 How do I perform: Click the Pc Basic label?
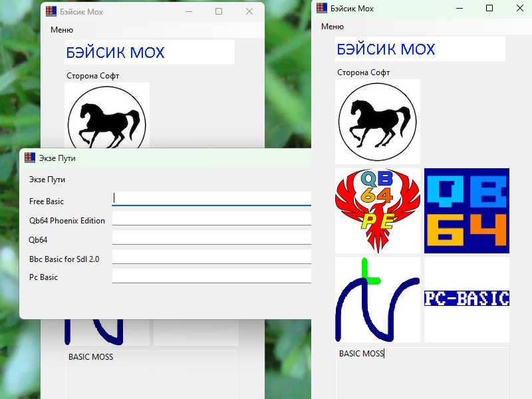[43, 277]
